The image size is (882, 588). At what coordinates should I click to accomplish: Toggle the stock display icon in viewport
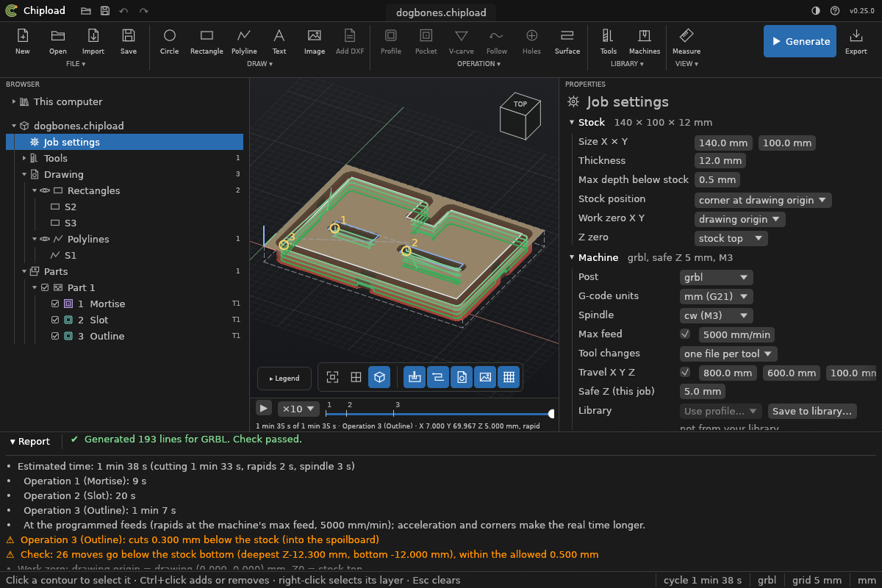tap(415, 377)
